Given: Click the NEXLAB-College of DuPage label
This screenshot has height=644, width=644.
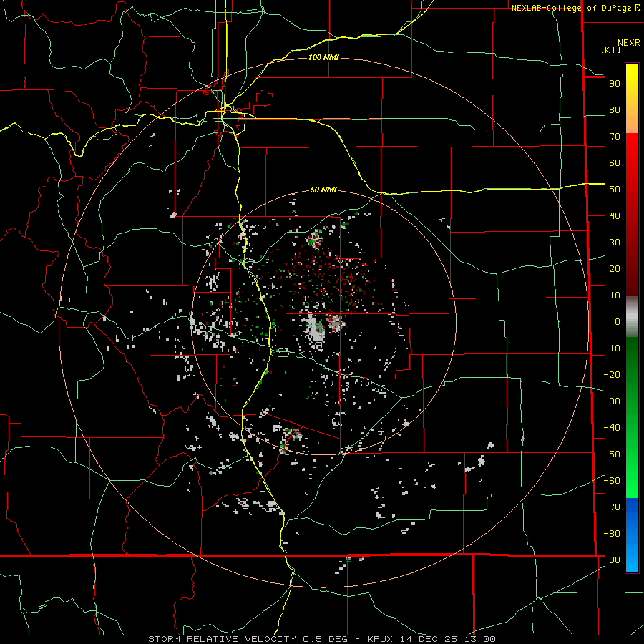Looking at the screenshot, I should [x=576, y=8].
